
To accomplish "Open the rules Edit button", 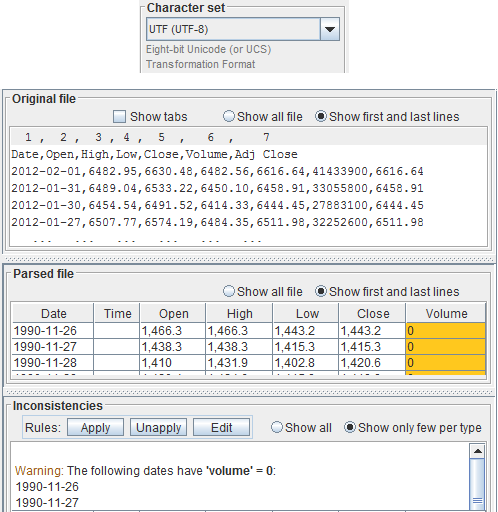I will click(221, 428).
